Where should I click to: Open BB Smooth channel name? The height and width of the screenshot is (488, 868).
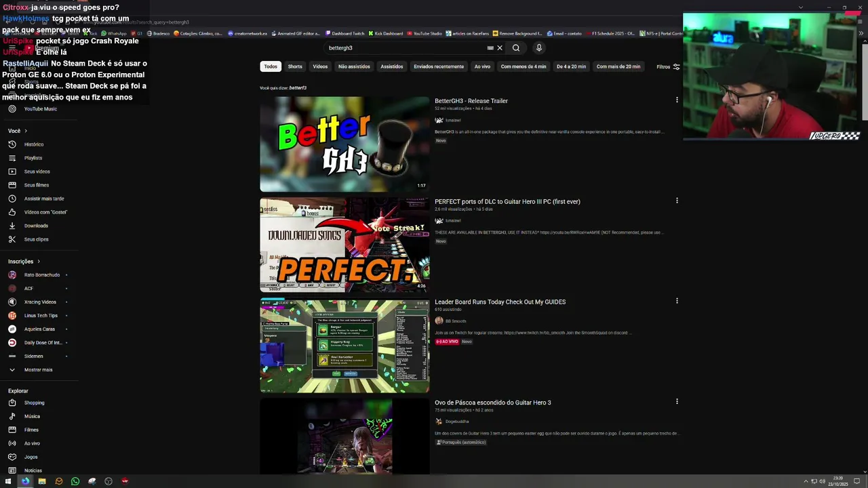456,321
